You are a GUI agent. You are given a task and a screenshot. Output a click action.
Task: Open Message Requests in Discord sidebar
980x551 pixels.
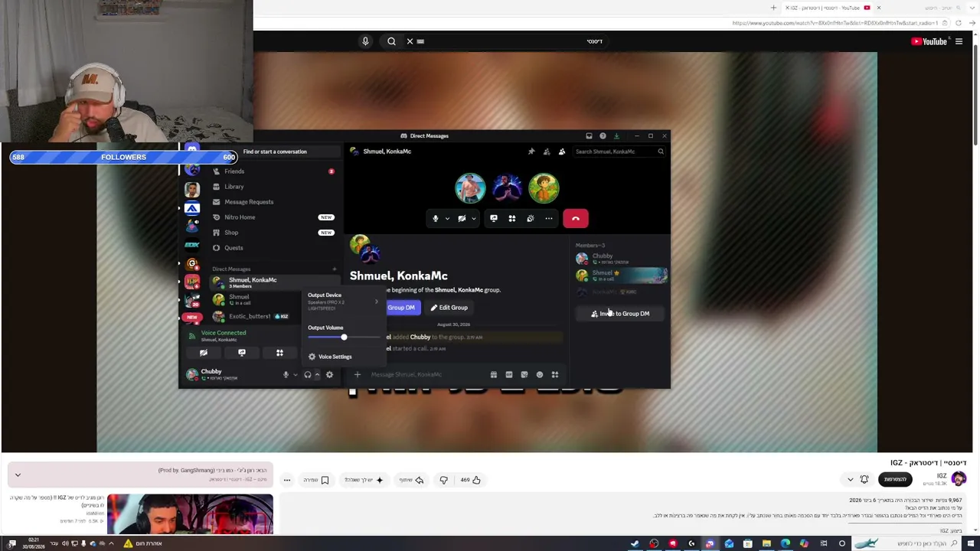273,202
